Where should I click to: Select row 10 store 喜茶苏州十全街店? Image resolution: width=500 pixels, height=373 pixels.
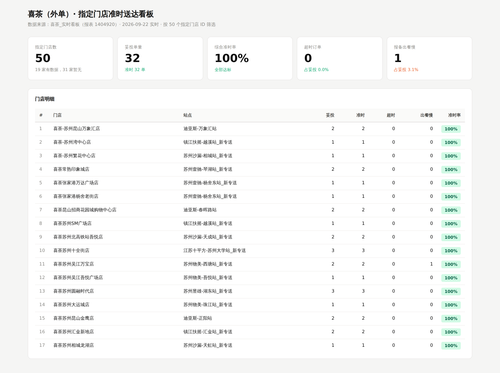click(71, 250)
